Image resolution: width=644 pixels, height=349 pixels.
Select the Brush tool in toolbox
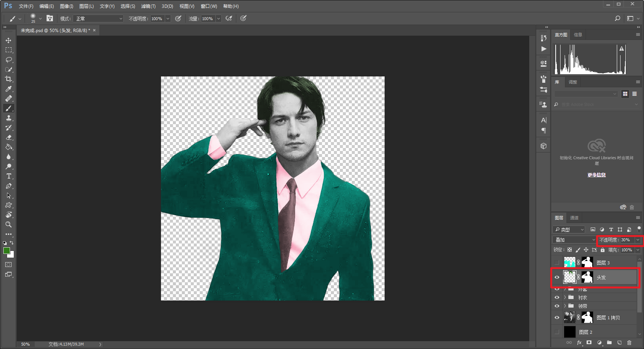pyautogui.click(x=9, y=108)
